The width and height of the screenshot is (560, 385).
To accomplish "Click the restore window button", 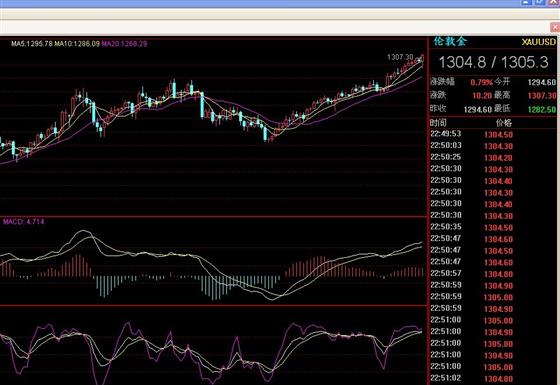I will coord(540,2).
